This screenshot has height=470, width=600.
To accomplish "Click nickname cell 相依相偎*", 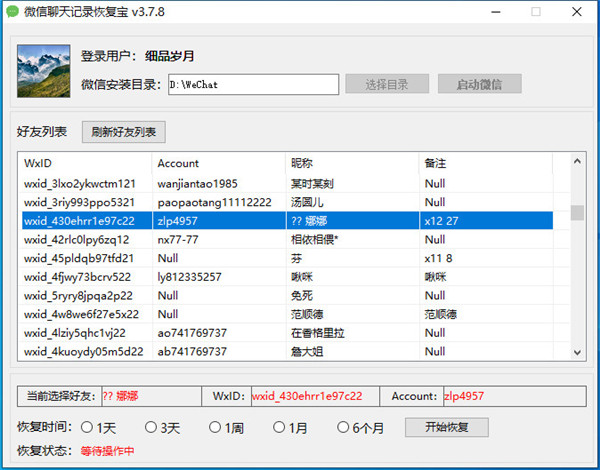I will [x=315, y=240].
